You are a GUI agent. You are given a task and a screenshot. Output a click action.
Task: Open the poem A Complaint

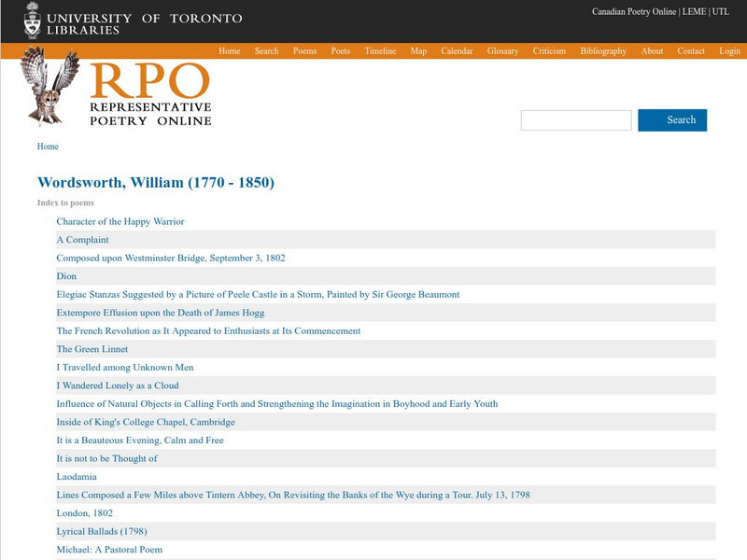point(82,240)
